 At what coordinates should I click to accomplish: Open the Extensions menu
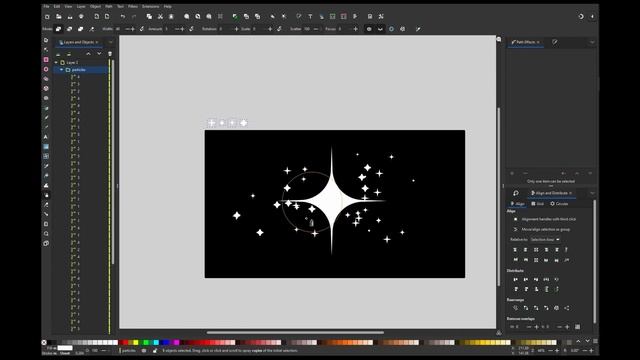pyautogui.click(x=150, y=7)
